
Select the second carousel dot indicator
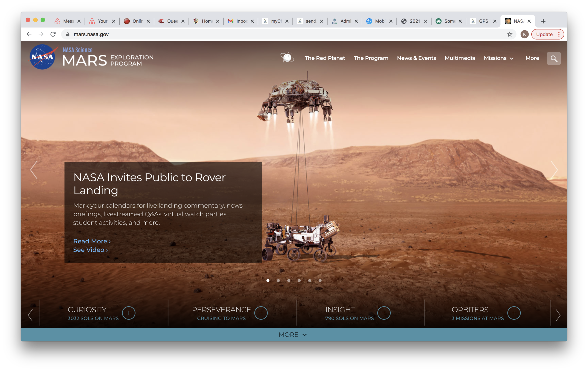pos(278,281)
